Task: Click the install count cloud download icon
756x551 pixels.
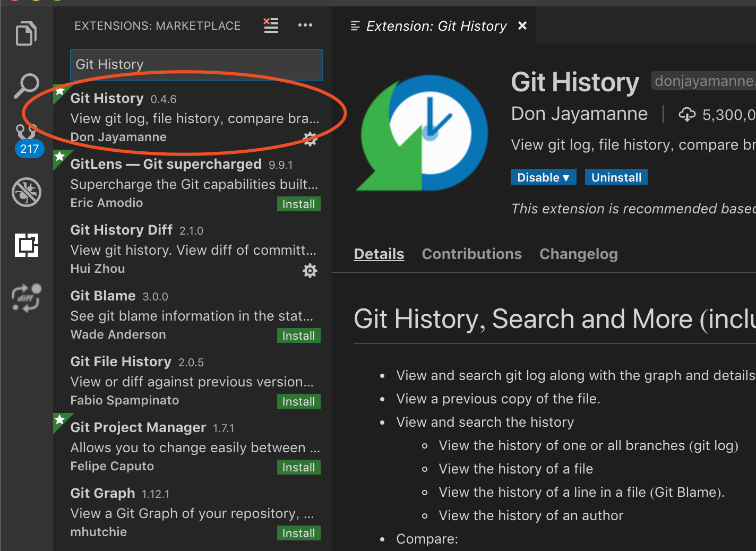Action: (x=687, y=114)
